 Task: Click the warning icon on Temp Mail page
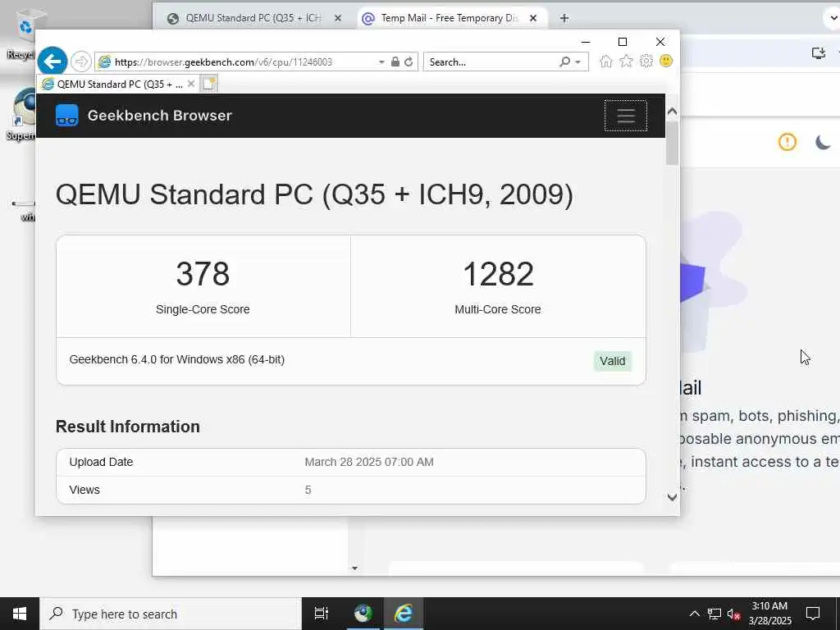787,142
